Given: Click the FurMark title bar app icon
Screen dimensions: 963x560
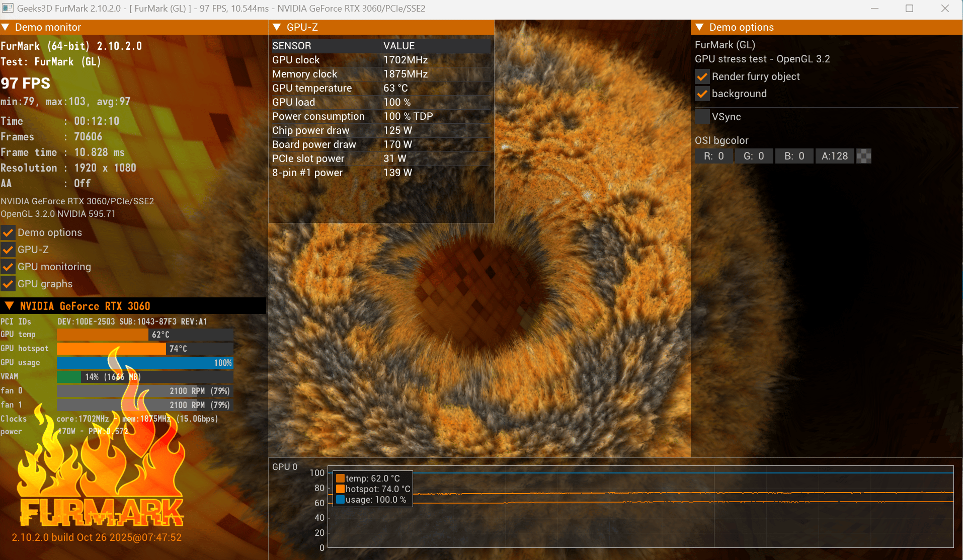Looking at the screenshot, I should pos(8,8).
